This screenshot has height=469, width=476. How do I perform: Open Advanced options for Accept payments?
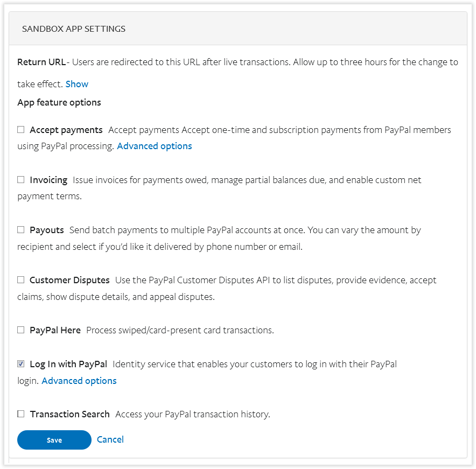pos(155,146)
